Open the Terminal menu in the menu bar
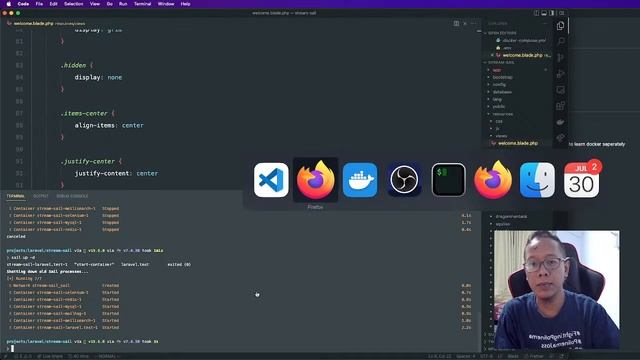Screen dimensions: 640x360 (142, 4)
